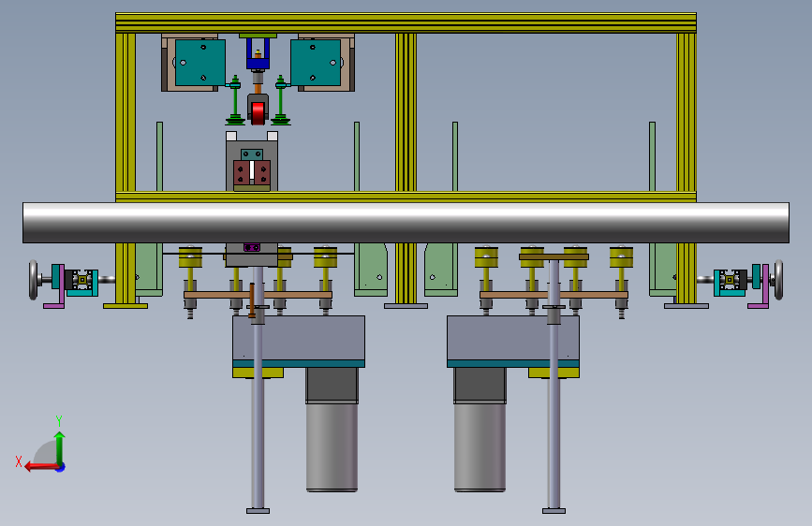Pick the left green suction cup rod
The image size is (812, 526).
click(235, 101)
